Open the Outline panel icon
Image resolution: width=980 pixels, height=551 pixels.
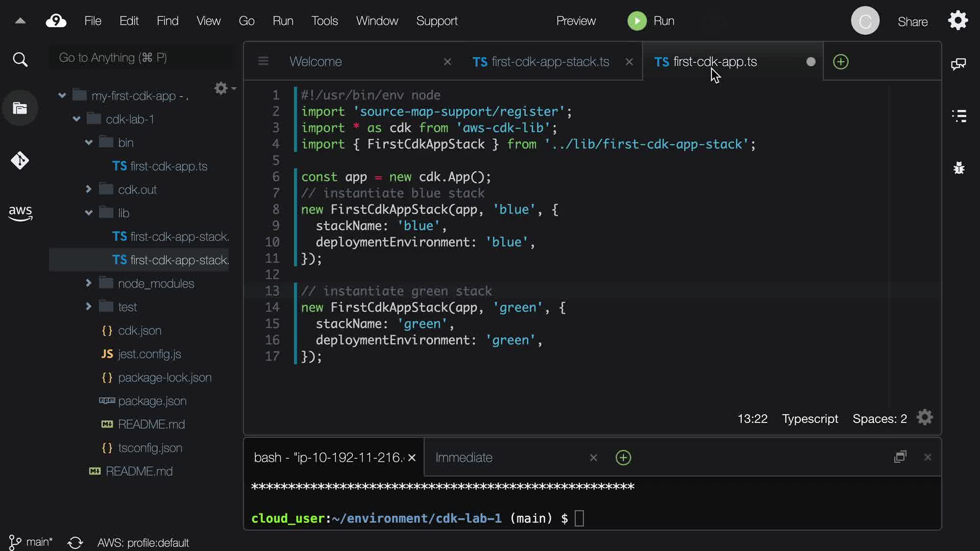point(959,116)
